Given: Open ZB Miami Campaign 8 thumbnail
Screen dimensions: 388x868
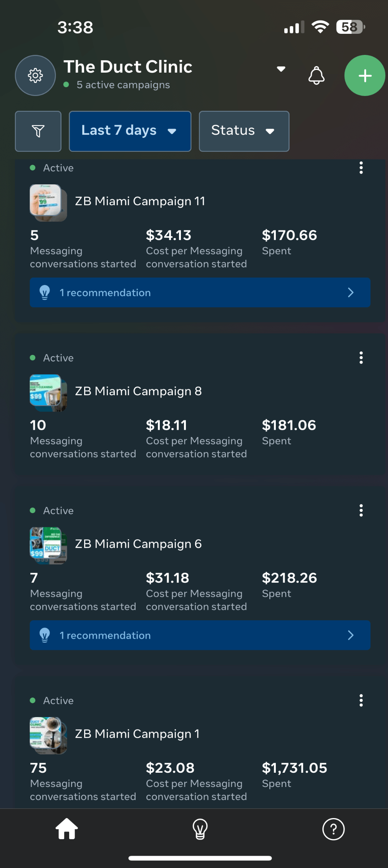Looking at the screenshot, I should tap(48, 392).
